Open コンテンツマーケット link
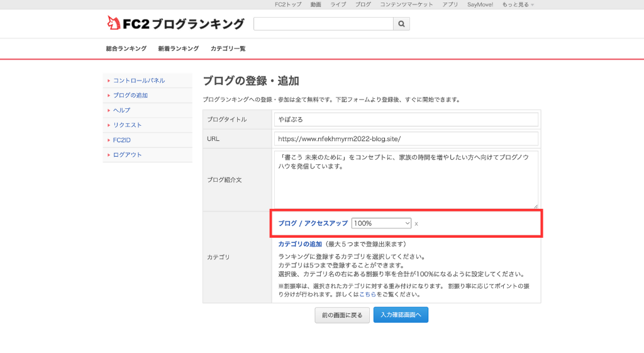 406,4
